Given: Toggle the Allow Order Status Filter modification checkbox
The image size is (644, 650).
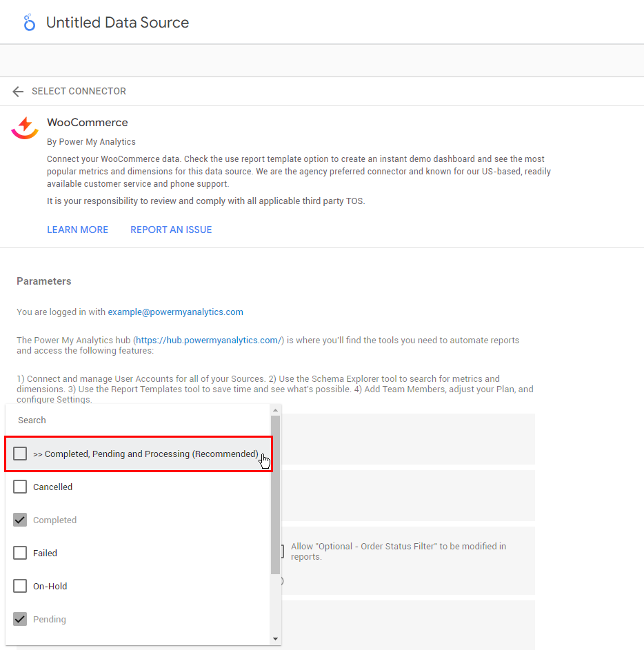Looking at the screenshot, I should point(282,551).
